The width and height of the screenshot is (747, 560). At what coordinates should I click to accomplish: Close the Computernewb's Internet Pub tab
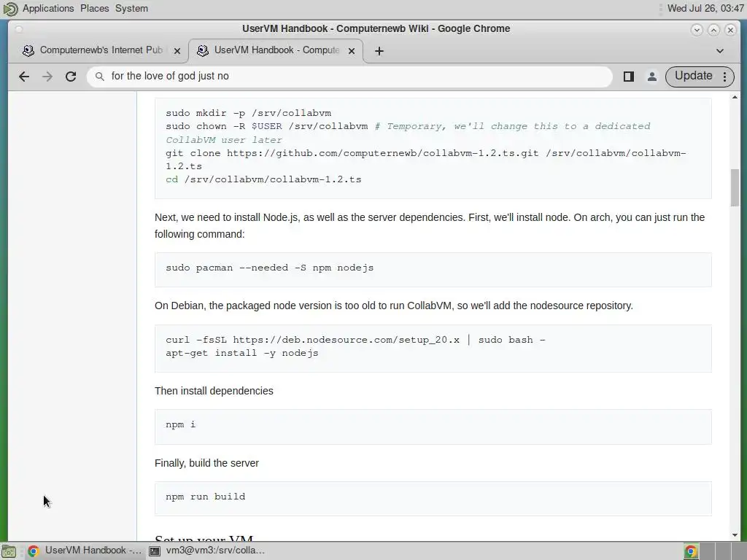click(177, 50)
